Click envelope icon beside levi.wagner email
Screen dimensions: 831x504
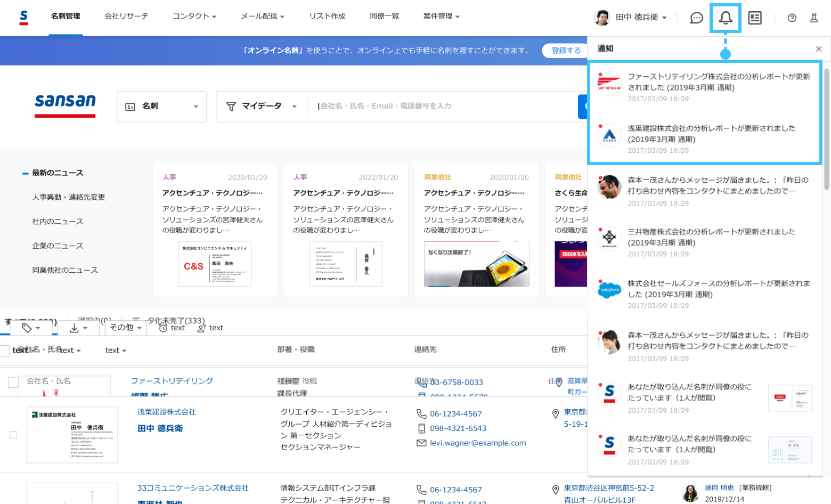[421, 443]
